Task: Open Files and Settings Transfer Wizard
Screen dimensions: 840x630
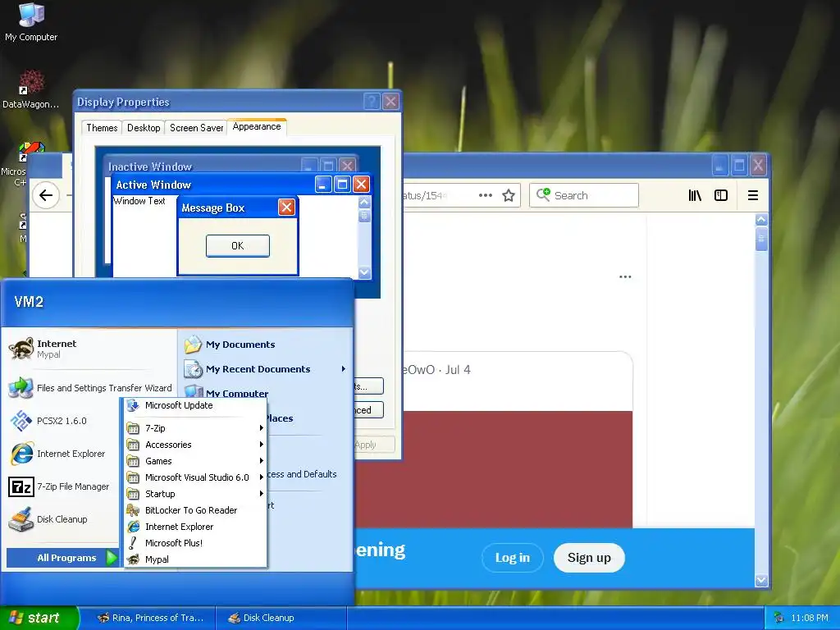Action: pyautogui.click(x=90, y=388)
